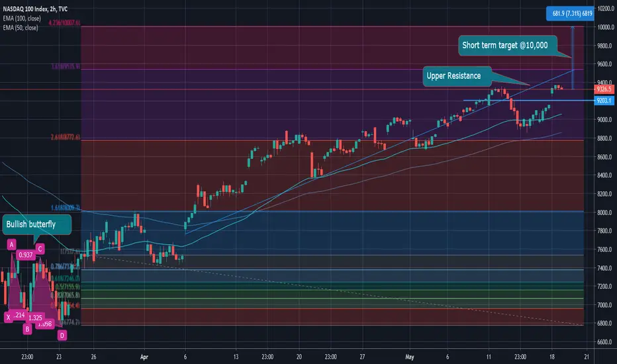Click the 1.325 pattern ratio label
Viewport: 617px width, 364px height.
click(x=35, y=318)
